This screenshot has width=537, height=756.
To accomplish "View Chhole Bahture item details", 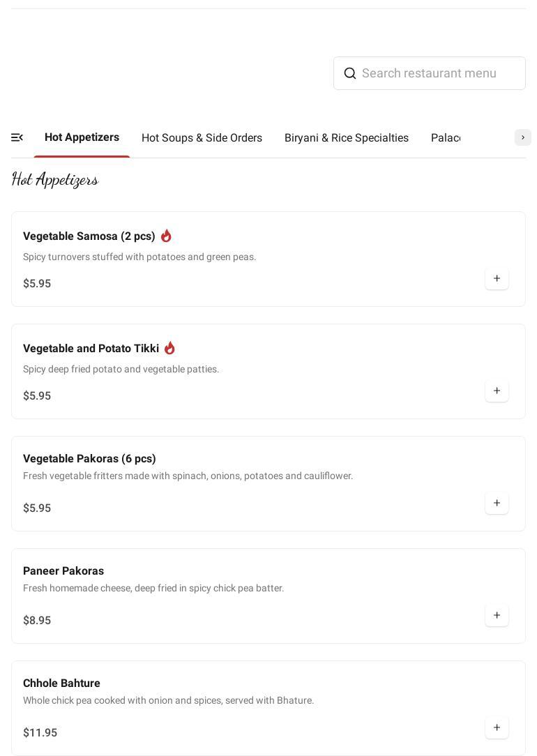I will point(61,683).
